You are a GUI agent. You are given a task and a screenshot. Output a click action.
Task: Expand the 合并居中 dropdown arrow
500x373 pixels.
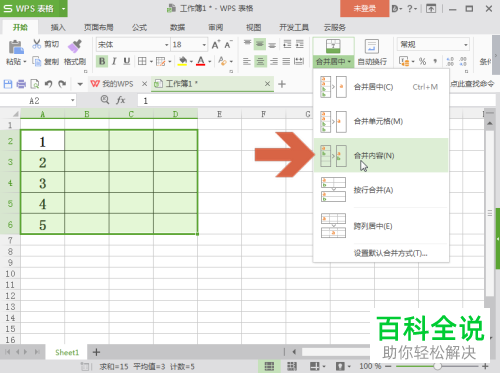click(x=349, y=62)
